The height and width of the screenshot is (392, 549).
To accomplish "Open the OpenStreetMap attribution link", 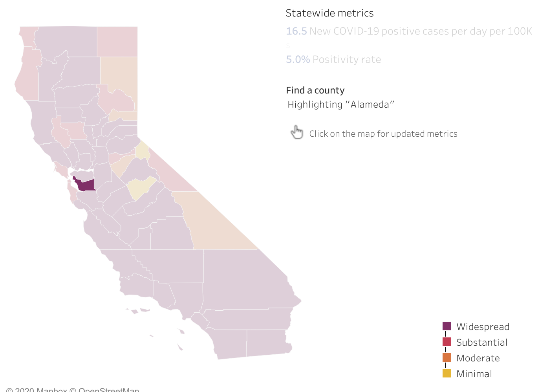I will click(109, 390).
